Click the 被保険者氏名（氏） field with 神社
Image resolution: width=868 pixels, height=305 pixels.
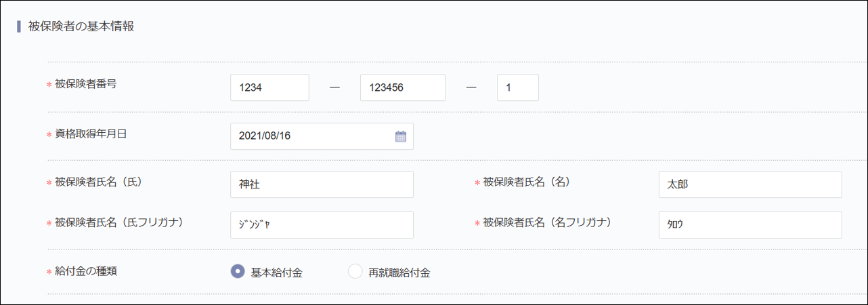click(x=322, y=184)
